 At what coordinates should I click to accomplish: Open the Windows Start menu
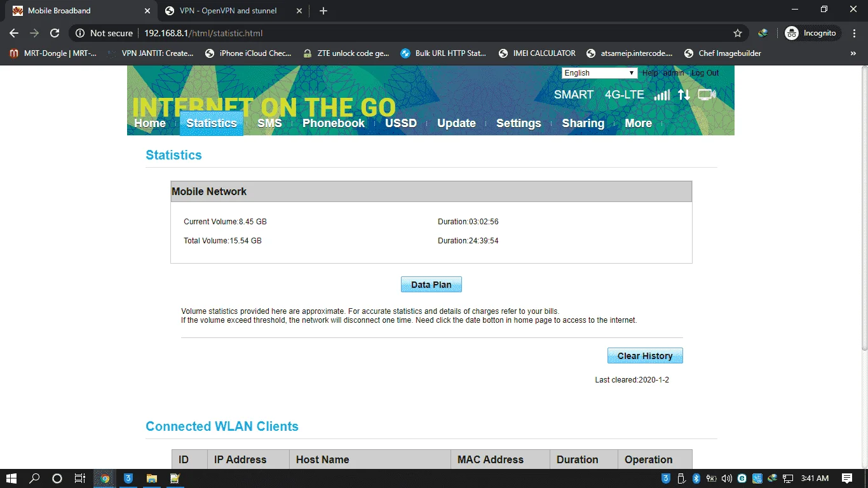pyautogui.click(x=11, y=478)
